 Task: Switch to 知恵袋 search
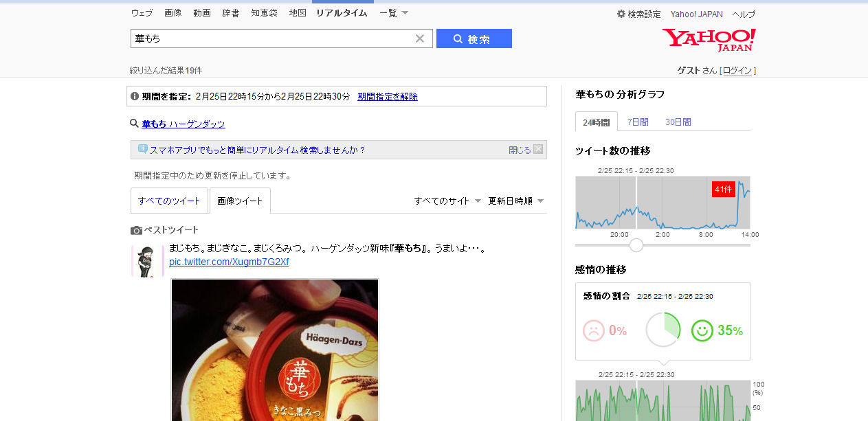(x=265, y=12)
